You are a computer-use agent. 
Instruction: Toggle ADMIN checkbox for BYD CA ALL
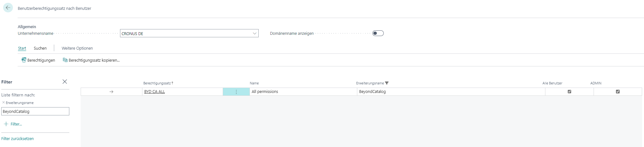618,92
